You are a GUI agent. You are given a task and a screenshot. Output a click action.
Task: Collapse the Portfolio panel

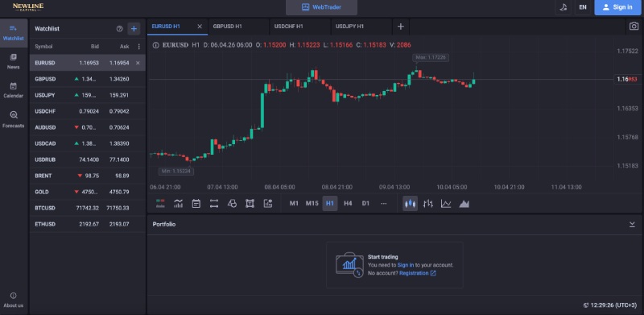coord(632,224)
